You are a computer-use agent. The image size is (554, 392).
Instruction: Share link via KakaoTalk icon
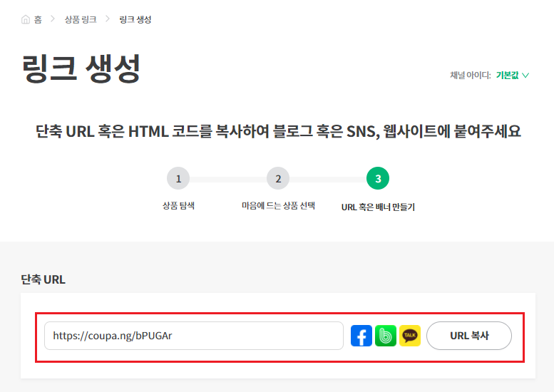coord(410,336)
